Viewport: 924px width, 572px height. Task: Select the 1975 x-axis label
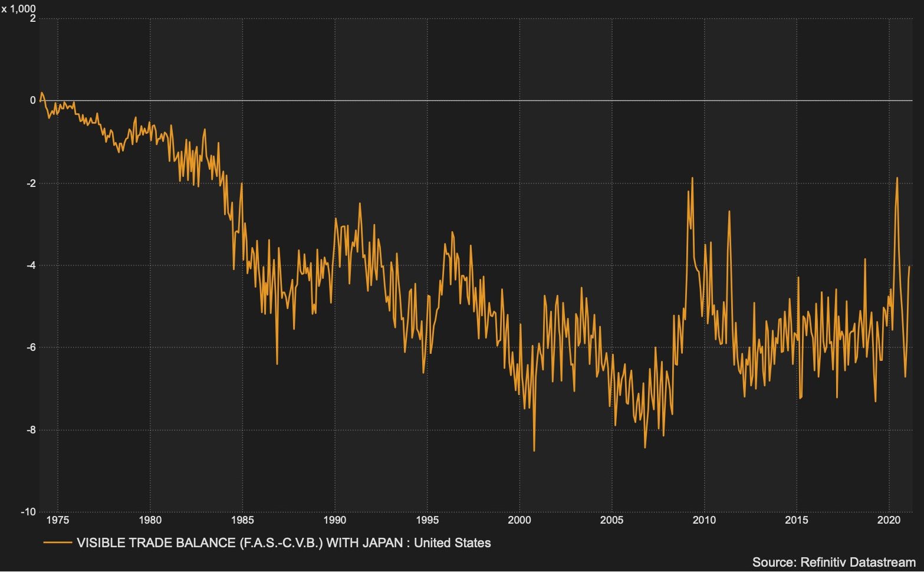(57, 520)
